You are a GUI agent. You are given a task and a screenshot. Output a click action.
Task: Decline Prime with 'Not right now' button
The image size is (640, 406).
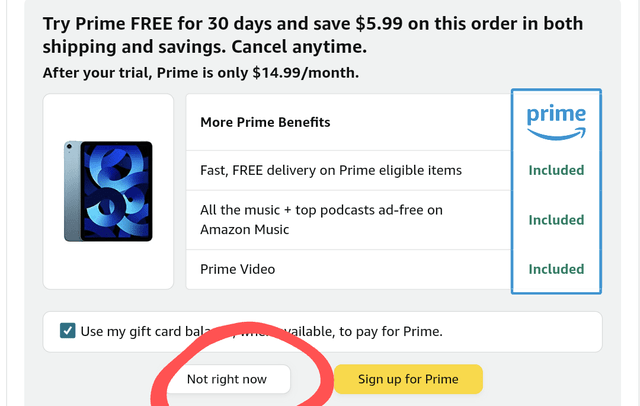click(x=229, y=379)
